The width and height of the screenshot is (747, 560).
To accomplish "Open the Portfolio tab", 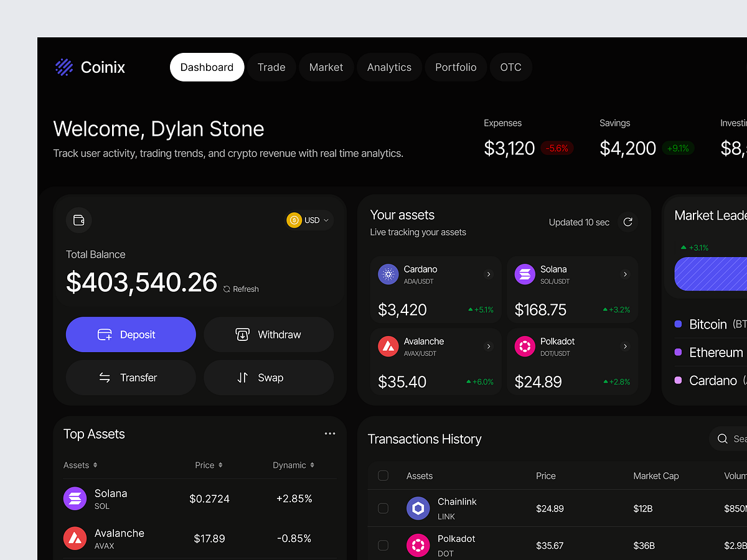I will 456,67.
